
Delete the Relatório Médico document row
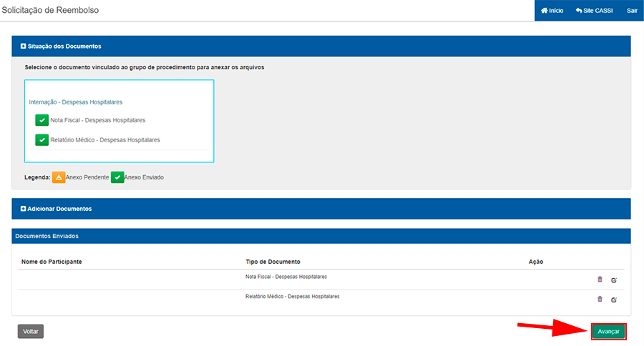600,300
